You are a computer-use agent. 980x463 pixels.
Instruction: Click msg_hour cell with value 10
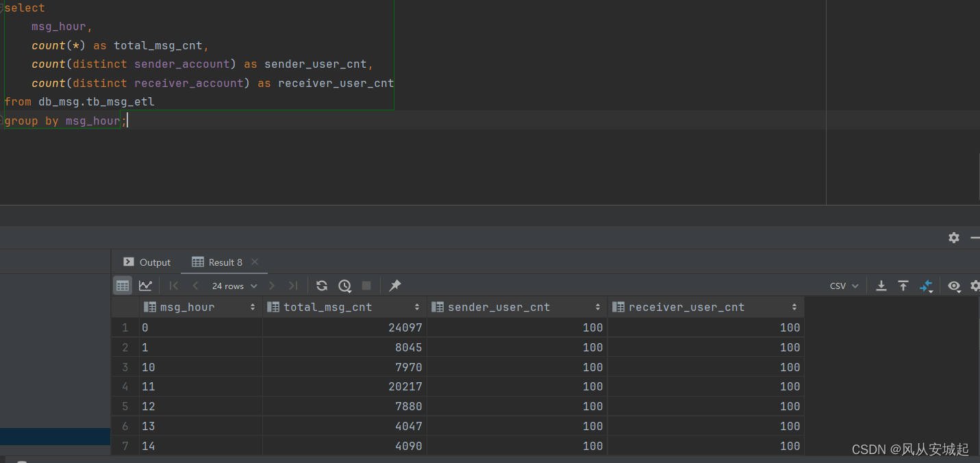pos(201,367)
